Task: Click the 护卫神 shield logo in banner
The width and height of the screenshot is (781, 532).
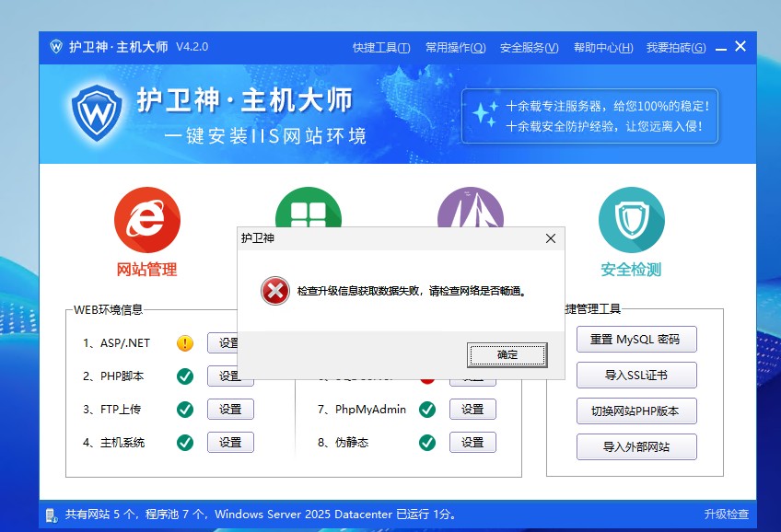Action: click(96, 113)
